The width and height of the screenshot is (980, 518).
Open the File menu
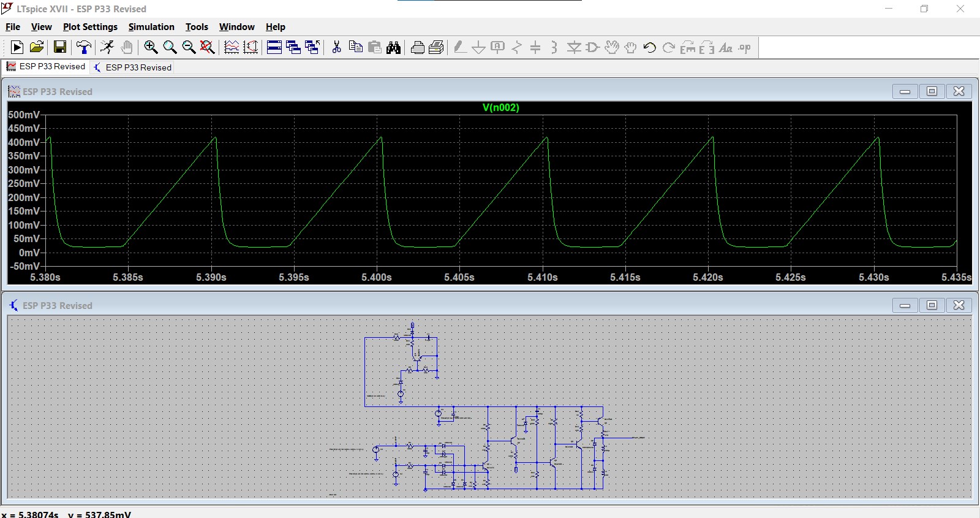[x=13, y=27]
